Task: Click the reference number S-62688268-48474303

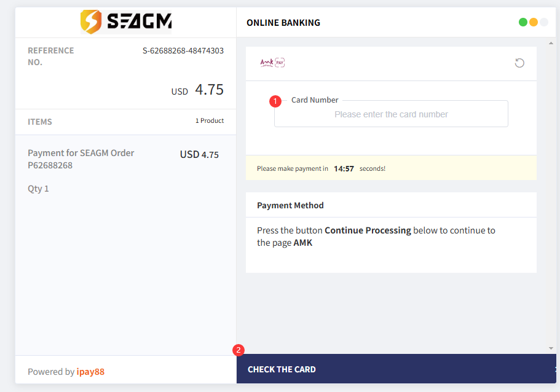Action: tap(183, 51)
